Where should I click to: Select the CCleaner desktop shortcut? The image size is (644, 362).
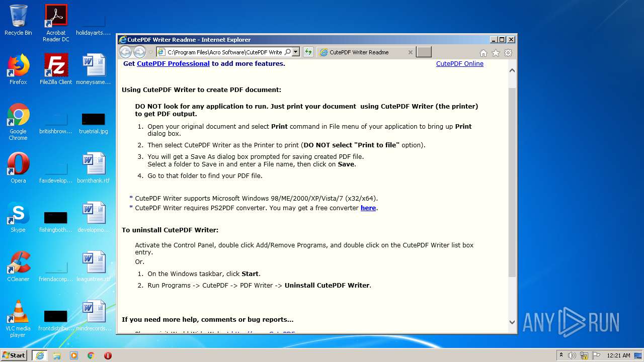pos(18,266)
